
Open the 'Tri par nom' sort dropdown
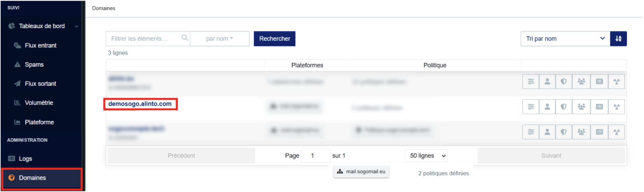tap(565, 39)
